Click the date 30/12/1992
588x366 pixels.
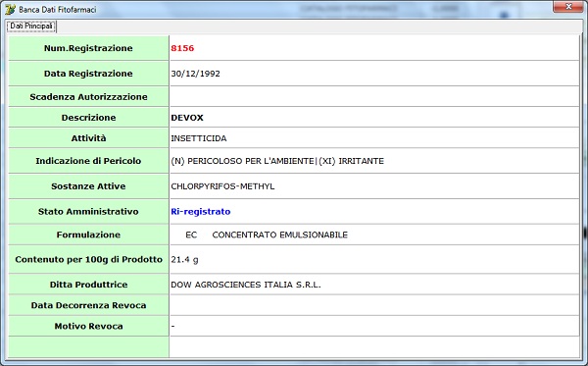(195, 74)
